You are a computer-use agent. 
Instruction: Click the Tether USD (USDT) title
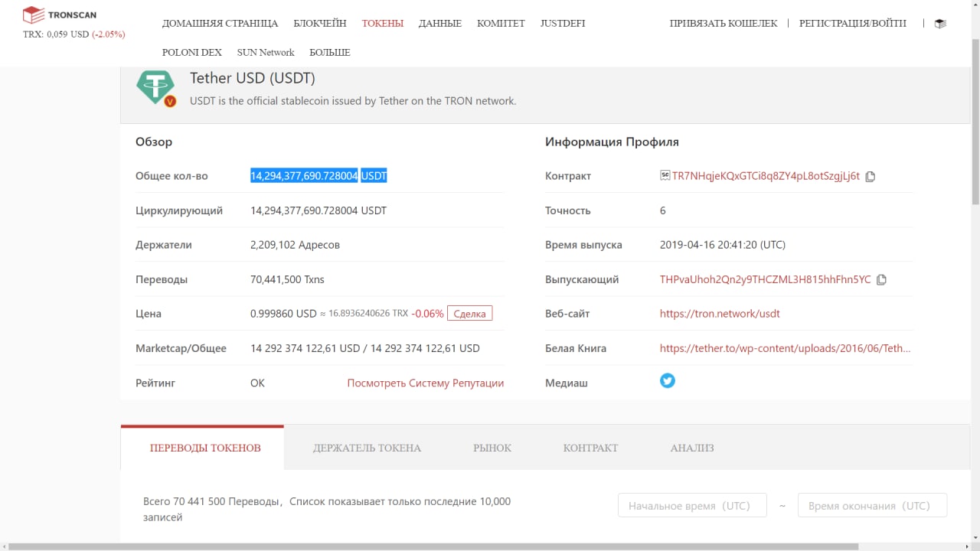(x=253, y=78)
